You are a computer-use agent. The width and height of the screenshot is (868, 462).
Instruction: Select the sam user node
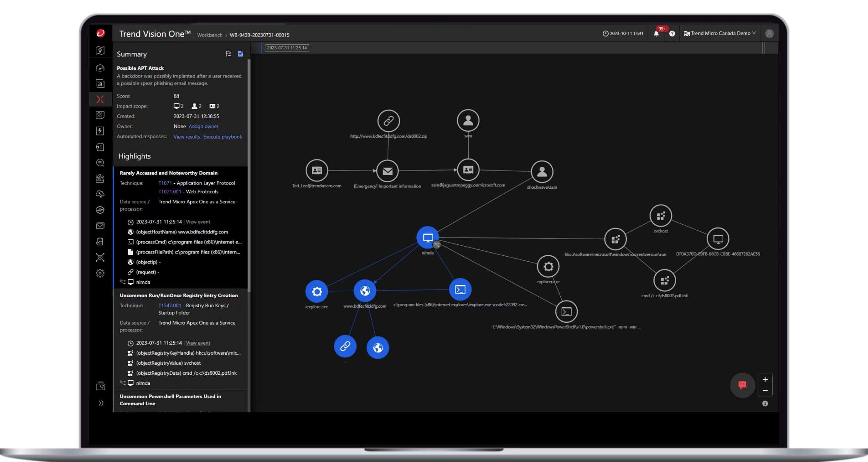point(468,120)
